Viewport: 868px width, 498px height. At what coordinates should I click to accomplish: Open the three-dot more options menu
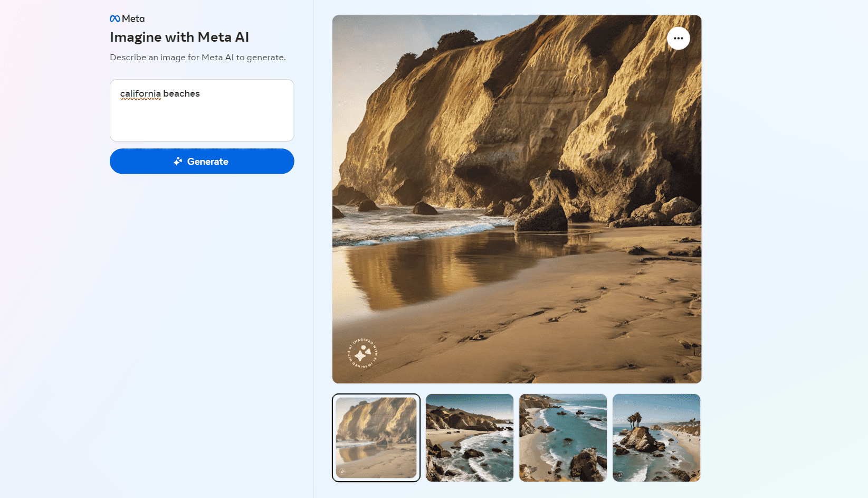pos(678,39)
